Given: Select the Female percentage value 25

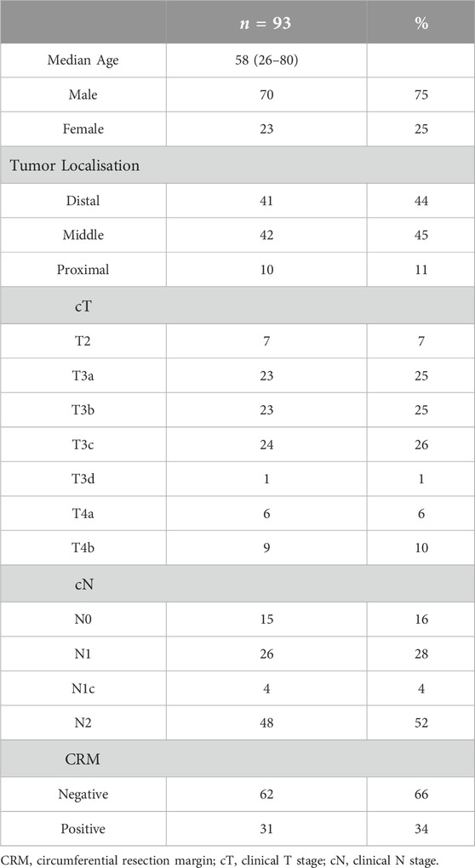Looking at the screenshot, I should click(421, 129).
